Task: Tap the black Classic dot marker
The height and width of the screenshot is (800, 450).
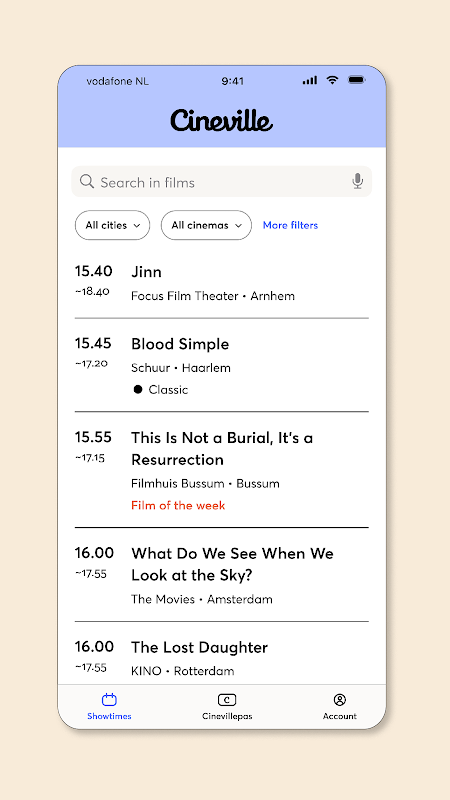Action: point(138,389)
